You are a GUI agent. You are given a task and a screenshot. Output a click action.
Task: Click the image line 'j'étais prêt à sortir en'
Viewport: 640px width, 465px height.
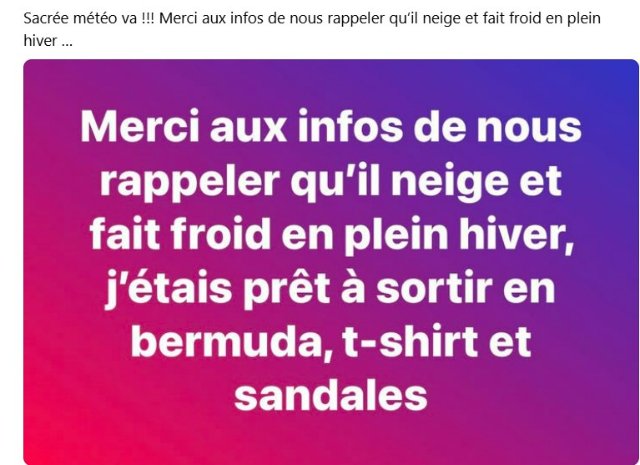[331, 288]
